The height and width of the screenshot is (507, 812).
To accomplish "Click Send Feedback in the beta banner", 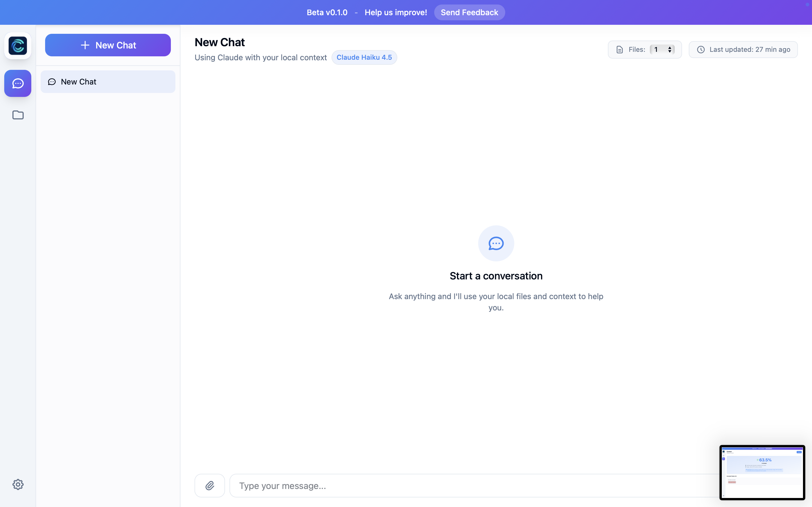I will [469, 12].
